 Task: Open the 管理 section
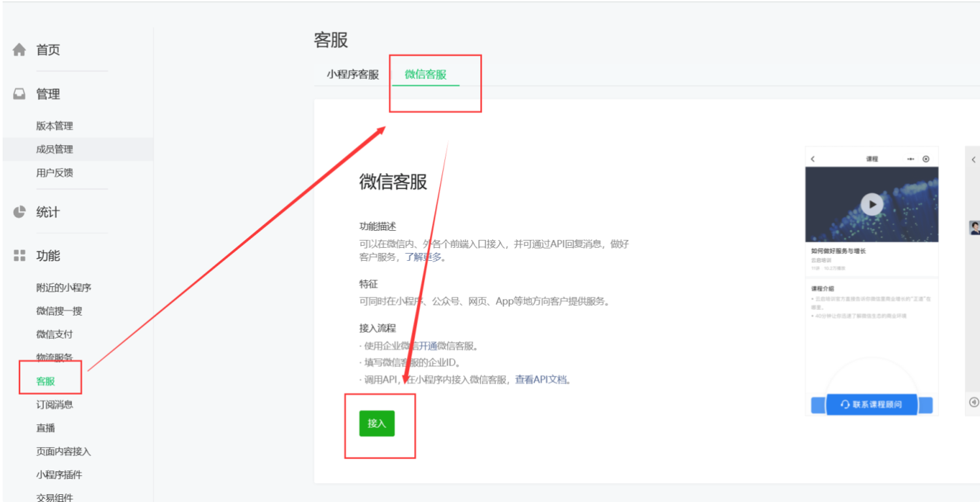[48, 94]
